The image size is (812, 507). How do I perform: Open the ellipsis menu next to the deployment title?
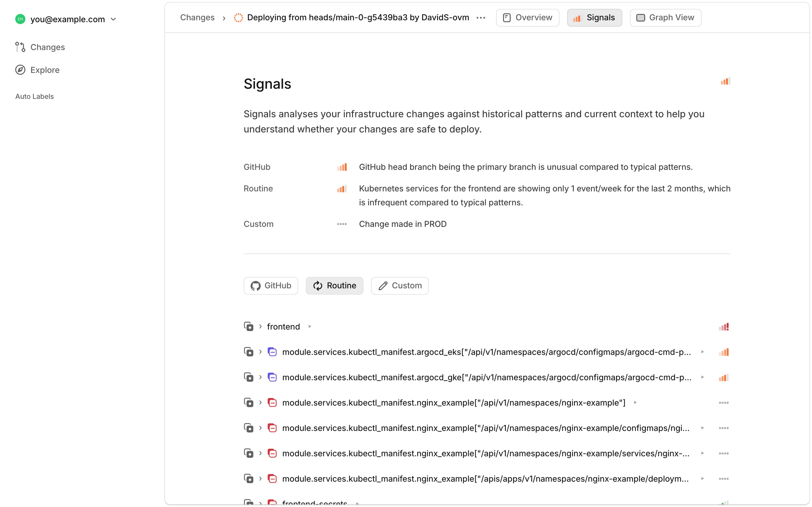coord(481,17)
